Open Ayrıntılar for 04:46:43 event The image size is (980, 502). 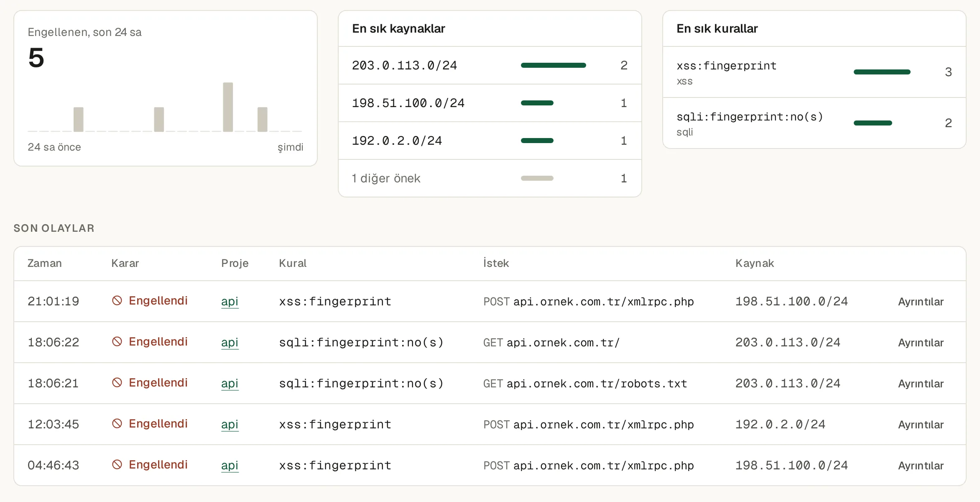pos(921,466)
